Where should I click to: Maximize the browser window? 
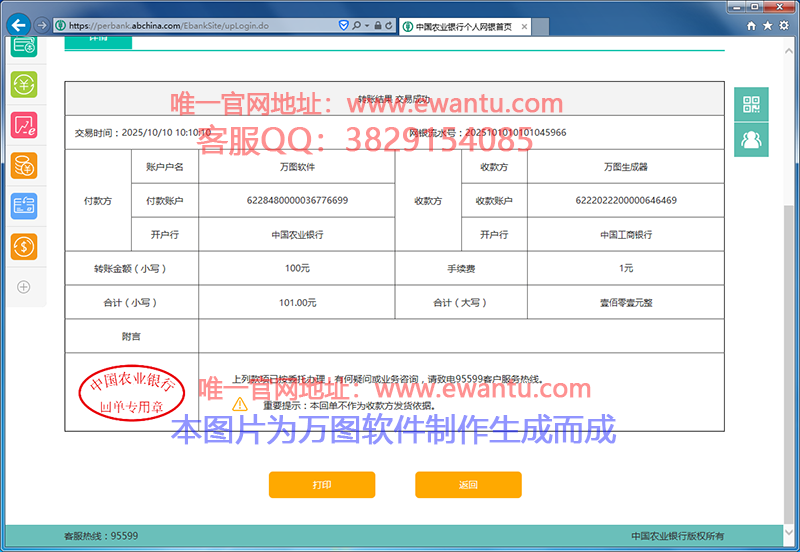point(755,7)
